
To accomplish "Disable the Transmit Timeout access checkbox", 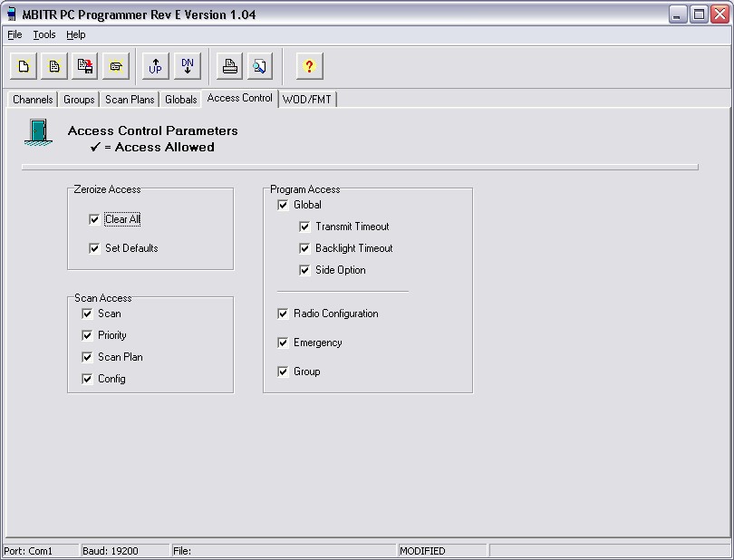I will [304, 227].
